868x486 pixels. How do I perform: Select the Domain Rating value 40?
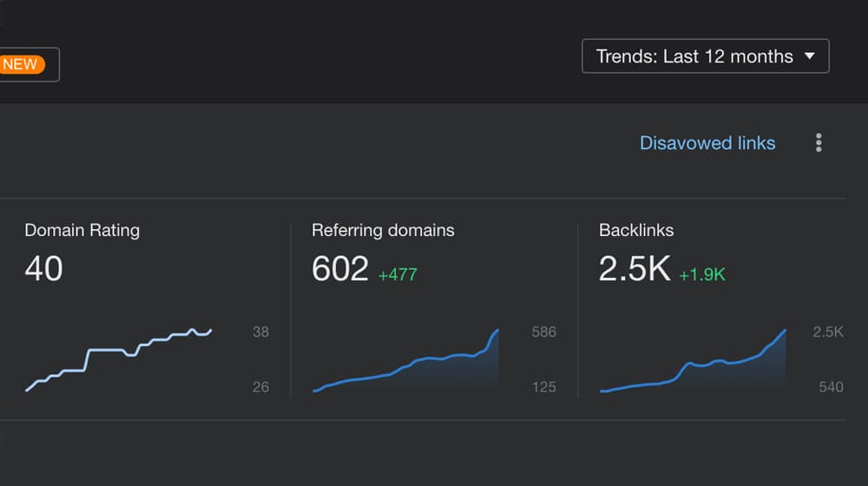coord(43,269)
